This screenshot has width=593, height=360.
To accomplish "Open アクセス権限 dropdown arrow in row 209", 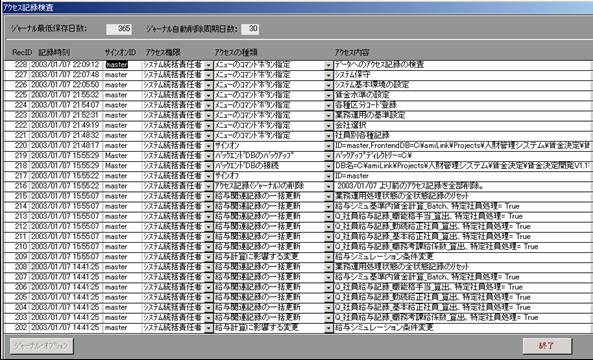I will pos(208,257).
